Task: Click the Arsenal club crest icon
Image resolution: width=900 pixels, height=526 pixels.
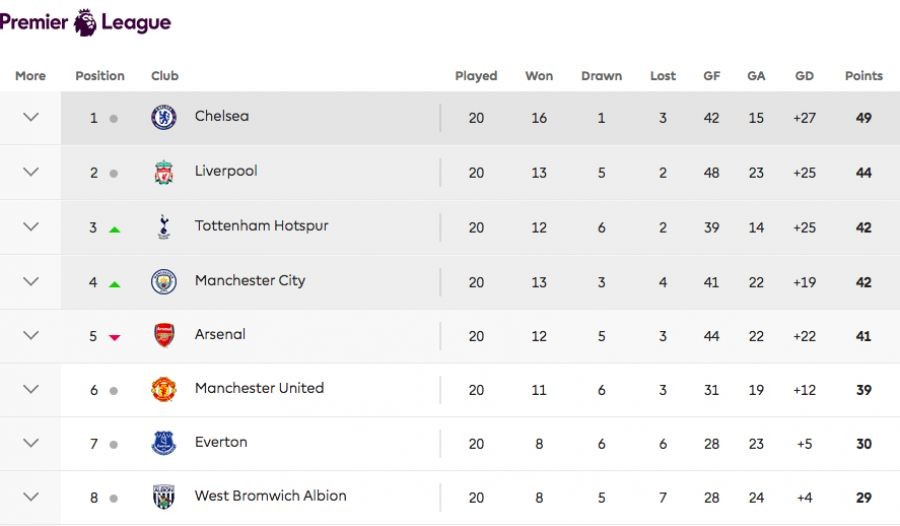Action: (164, 335)
